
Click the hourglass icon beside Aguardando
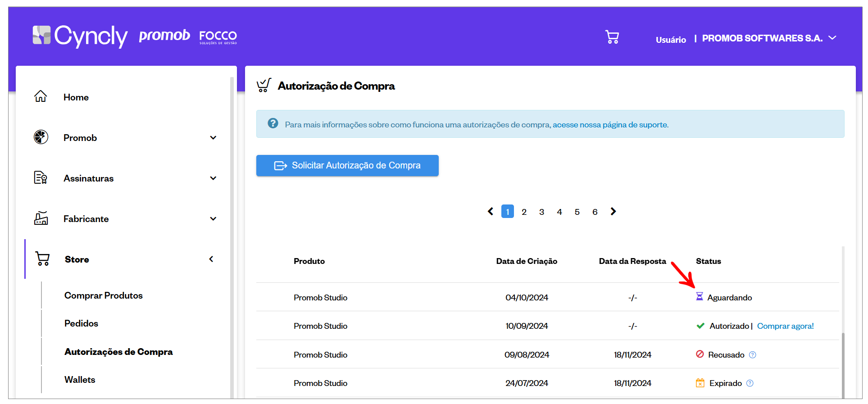pos(700,296)
